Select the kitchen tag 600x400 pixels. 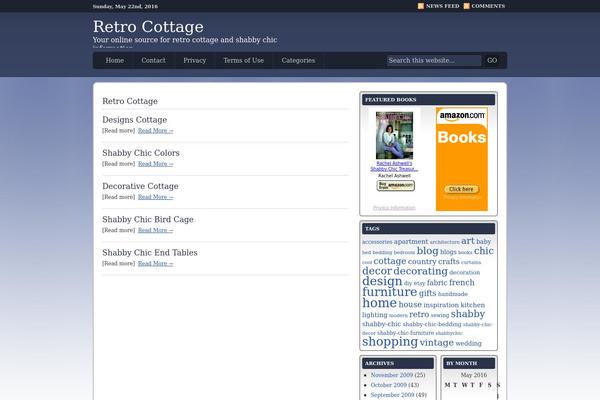pyautogui.click(x=473, y=305)
